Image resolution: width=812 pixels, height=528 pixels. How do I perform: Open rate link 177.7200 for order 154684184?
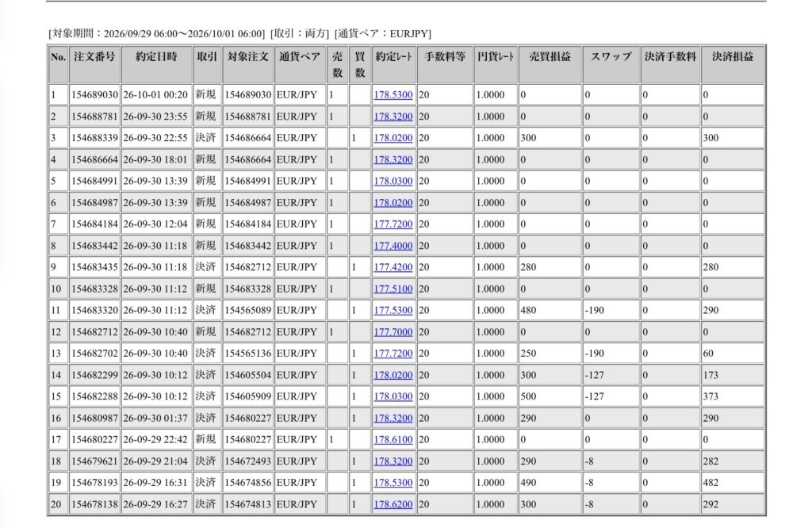coord(393,224)
